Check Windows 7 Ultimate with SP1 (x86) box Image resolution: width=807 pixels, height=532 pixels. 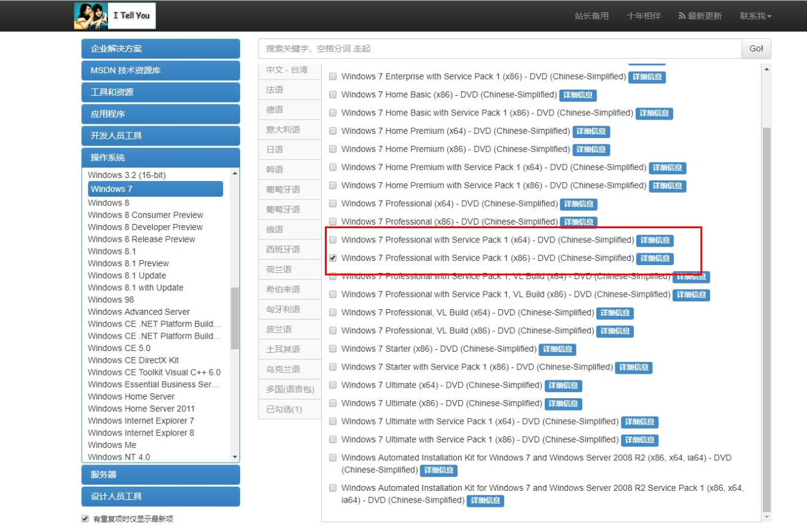(333, 440)
